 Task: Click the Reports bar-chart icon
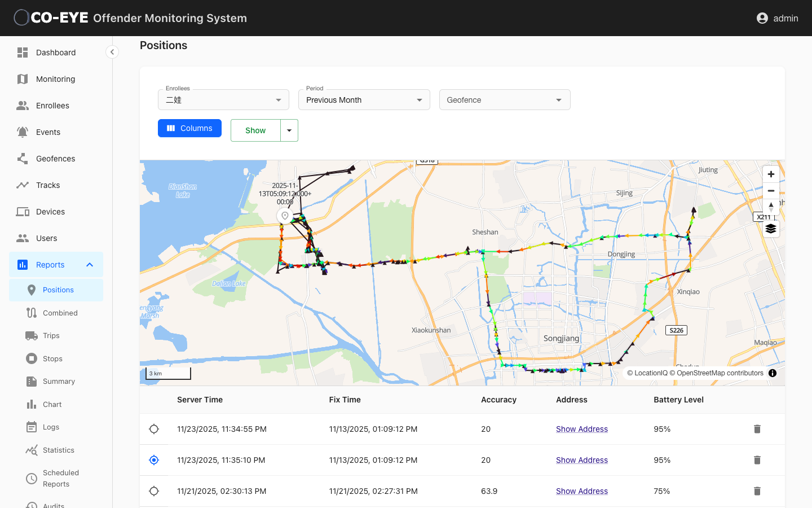click(x=23, y=265)
